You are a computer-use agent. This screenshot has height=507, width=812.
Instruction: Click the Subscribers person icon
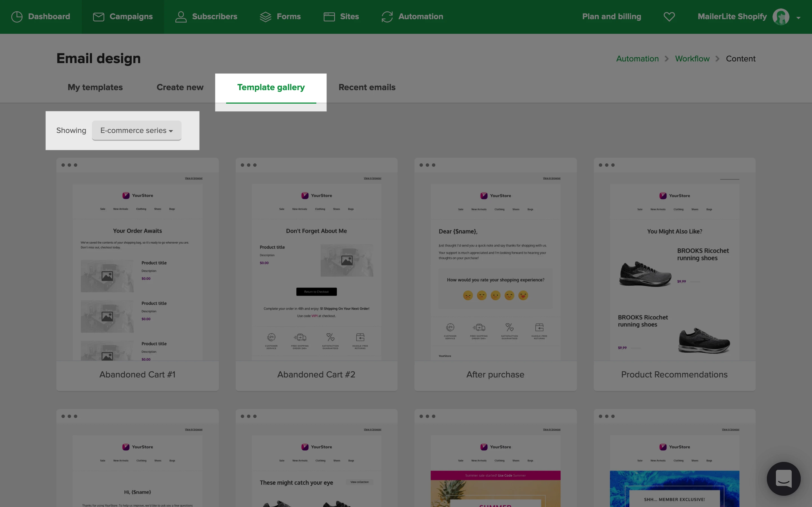181,17
